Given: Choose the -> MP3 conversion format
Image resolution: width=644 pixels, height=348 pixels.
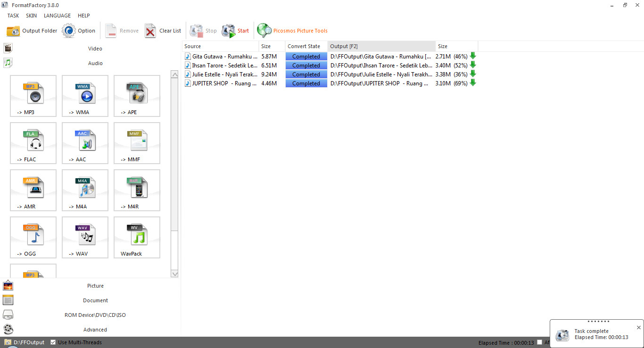Looking at the screenshot, I should (x=33, y=96).
